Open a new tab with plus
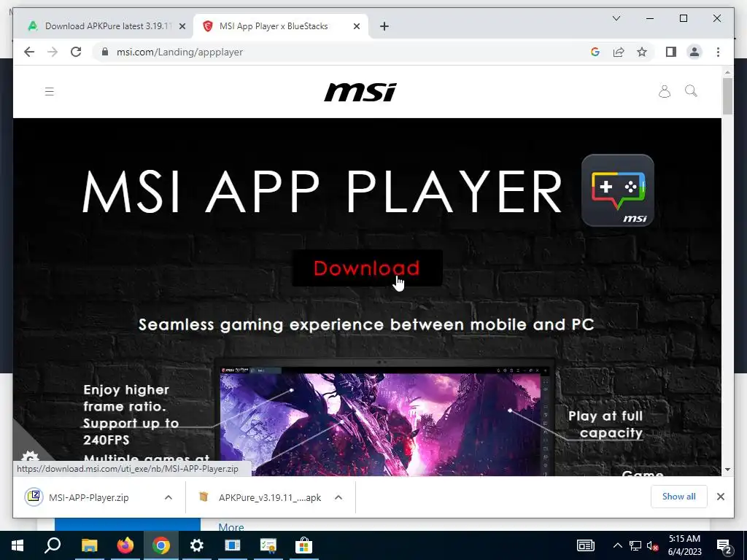Viewport: 747px width, 560px height. (384, 26)
